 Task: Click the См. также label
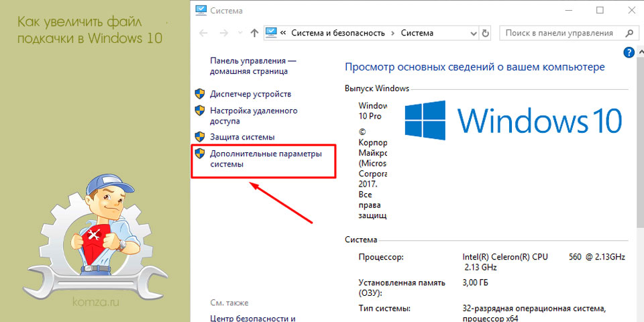point(229,303)
